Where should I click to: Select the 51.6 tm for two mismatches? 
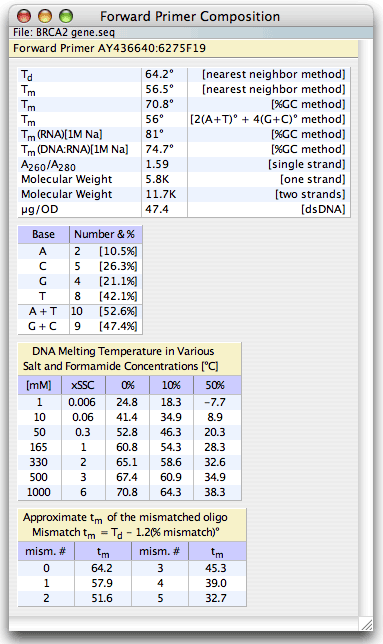102,598
